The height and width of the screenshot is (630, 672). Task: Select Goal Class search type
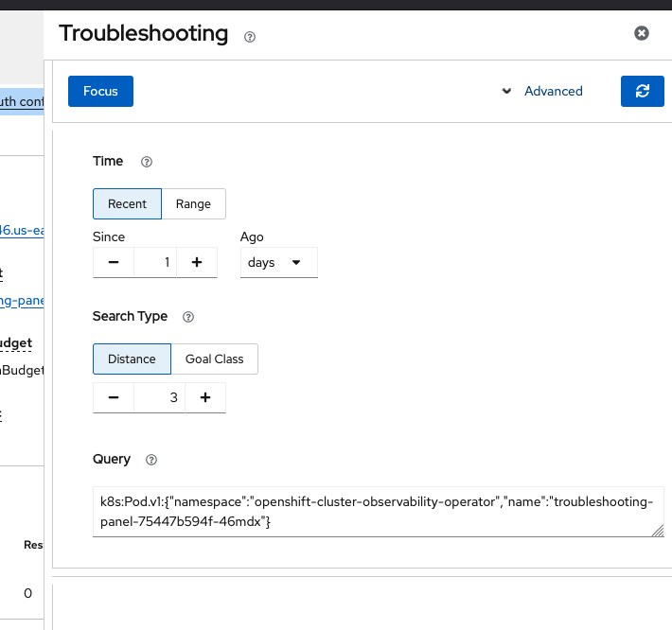214,359
